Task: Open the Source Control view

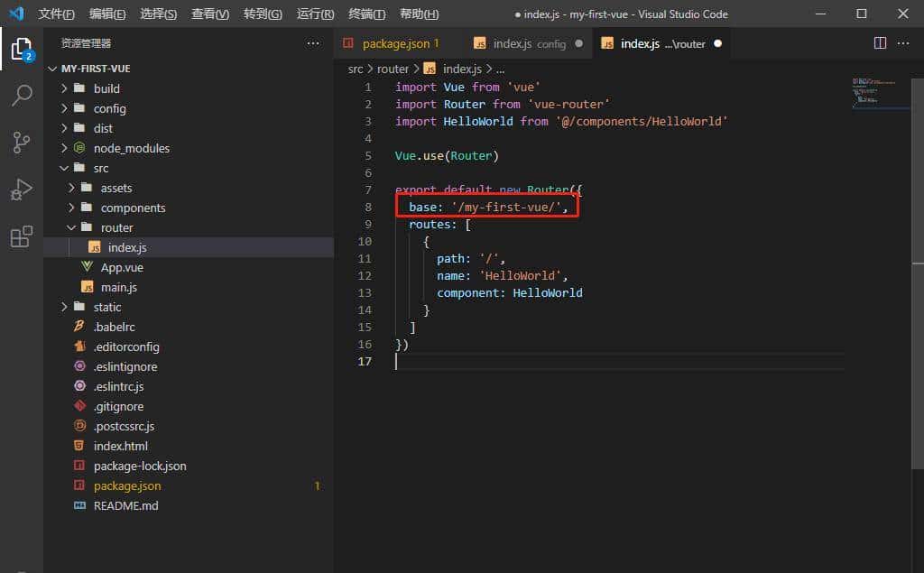Action: (x=22, y=143)
